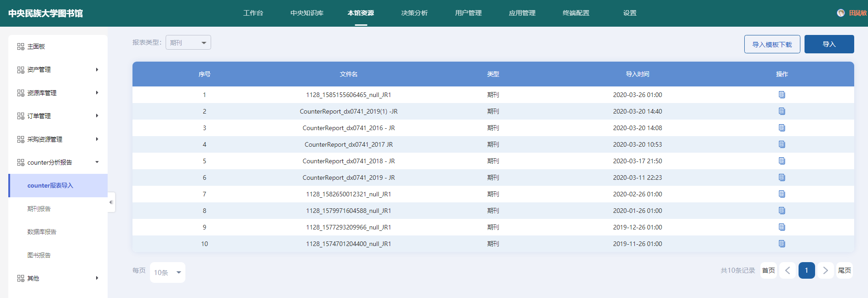This screenshot has height=298, width=868.
Task: Open detail icon for CounterReport_dx0741_2017 JR
Action: 782,144
